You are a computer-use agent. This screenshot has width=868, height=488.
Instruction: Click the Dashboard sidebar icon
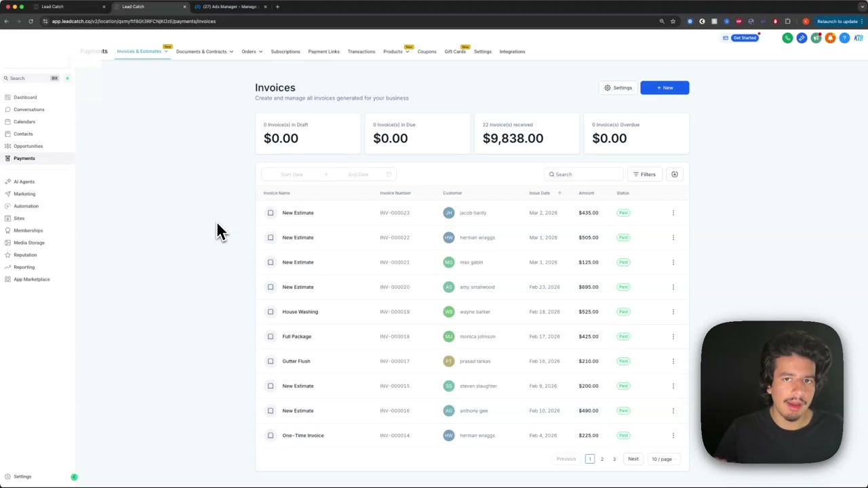click(7, 97)
